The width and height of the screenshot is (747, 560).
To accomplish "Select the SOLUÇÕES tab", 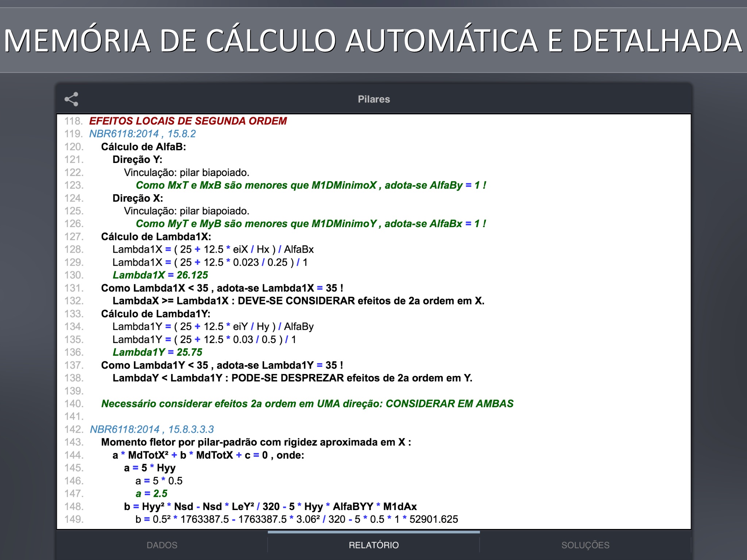I will [585, 545].
